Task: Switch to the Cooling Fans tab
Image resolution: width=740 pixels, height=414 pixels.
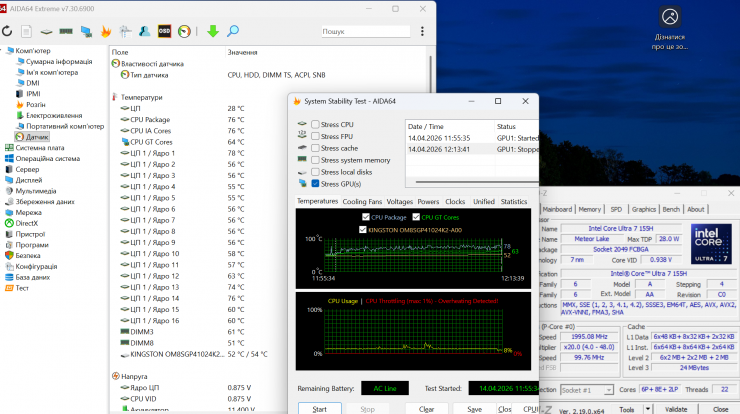Action: 362,202
